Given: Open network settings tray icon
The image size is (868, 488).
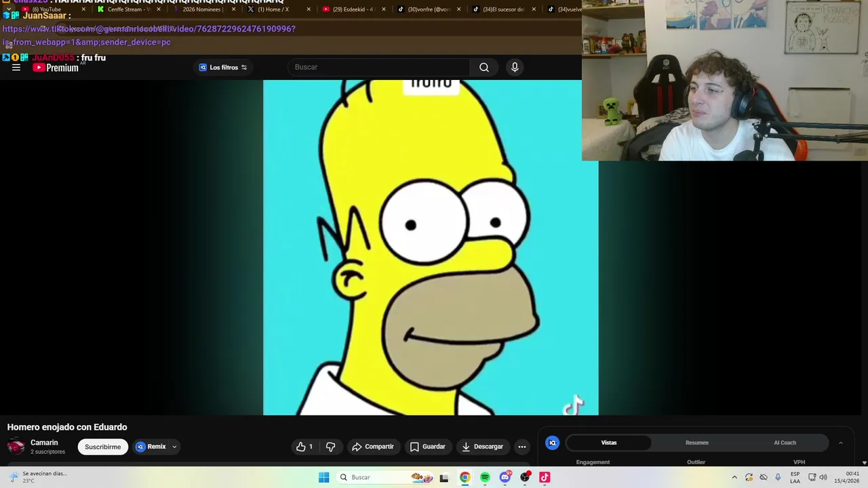Looking at the screenshot, I should tap(812, 477).
